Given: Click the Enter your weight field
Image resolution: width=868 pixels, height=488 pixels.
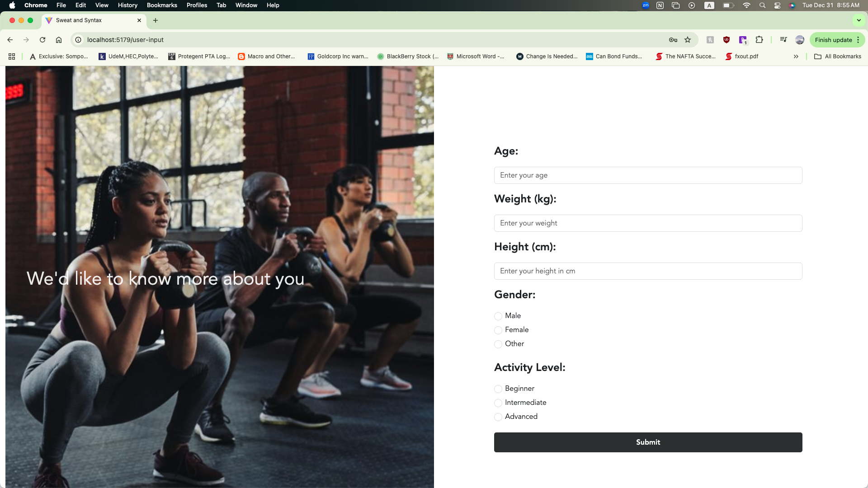Looking at the screenshot, I should coord(648,223).
